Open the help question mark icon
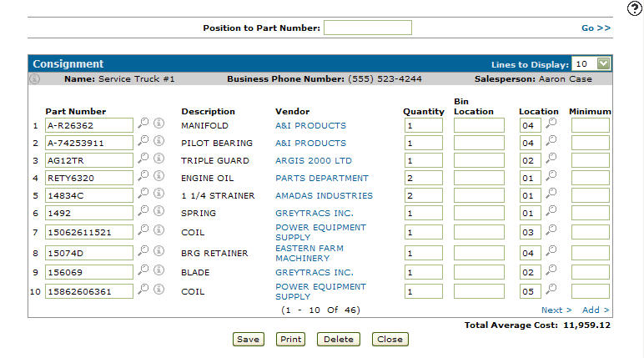Viewport: 644px width, 358px height. pyautogui.click(x=635, y=8)
